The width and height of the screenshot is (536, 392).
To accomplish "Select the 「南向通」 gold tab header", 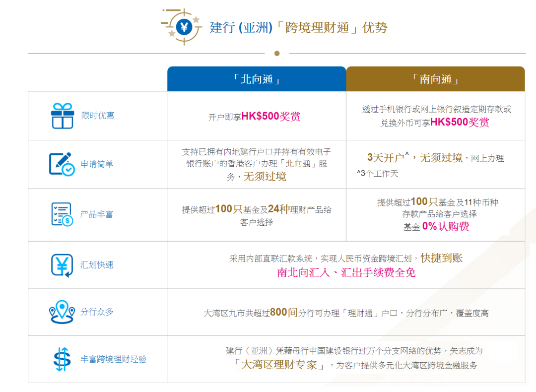I will pyautogui.click(x=436, y=79).
